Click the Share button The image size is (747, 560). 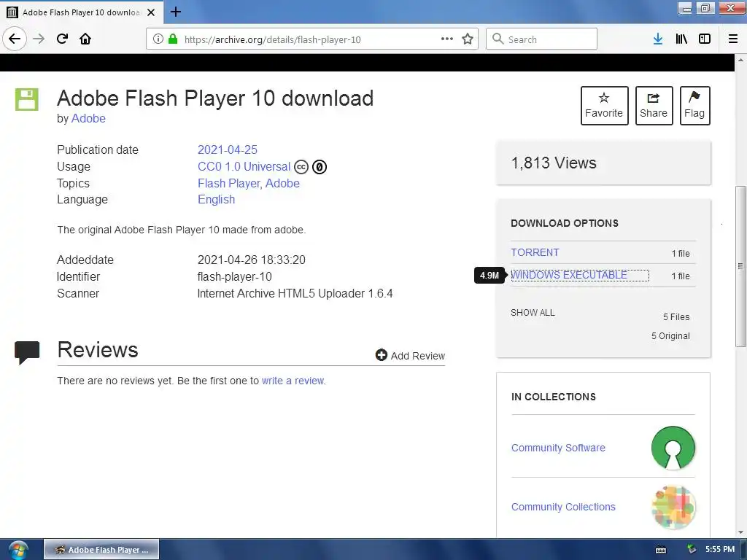click(654, 106)
